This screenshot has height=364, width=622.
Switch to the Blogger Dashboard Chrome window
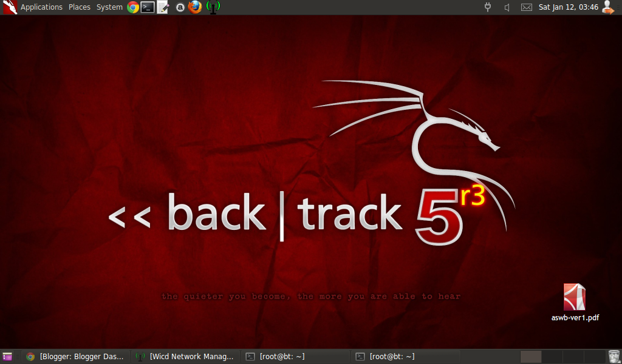click(x=77, y=357)
